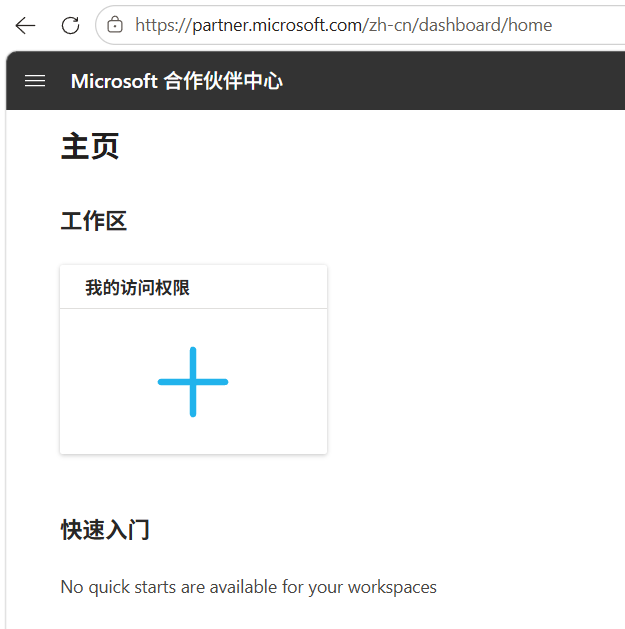This screenshot has height=629, width=625.
Task: Open the 我的访问权限 workspace card title
Action: coord(137,288)
